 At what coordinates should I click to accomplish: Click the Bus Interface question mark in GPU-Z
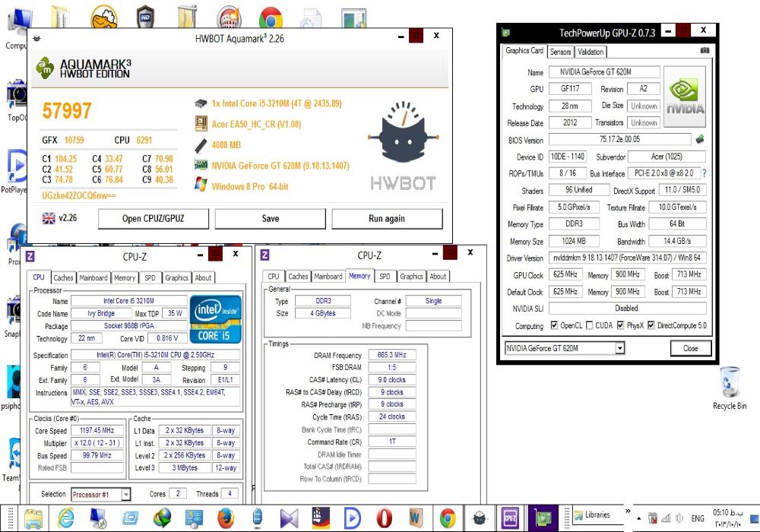click(705, 173)
